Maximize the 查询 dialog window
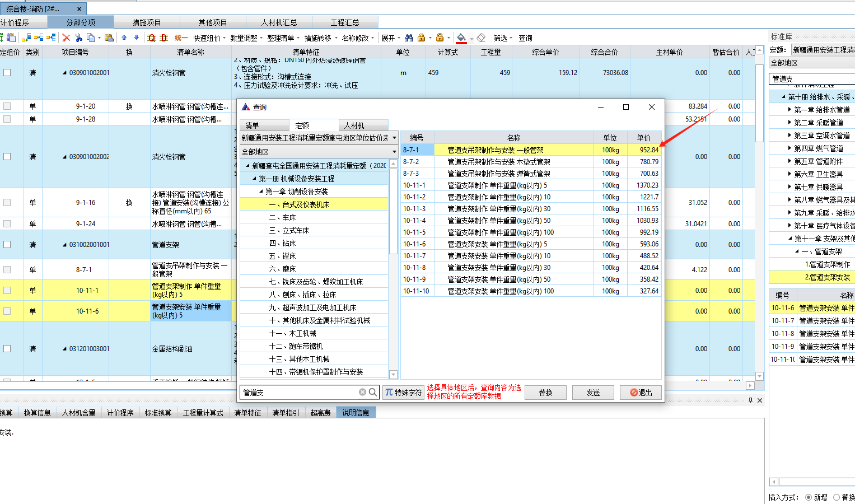The image size is (855, 504). click(x=626, y=107)
